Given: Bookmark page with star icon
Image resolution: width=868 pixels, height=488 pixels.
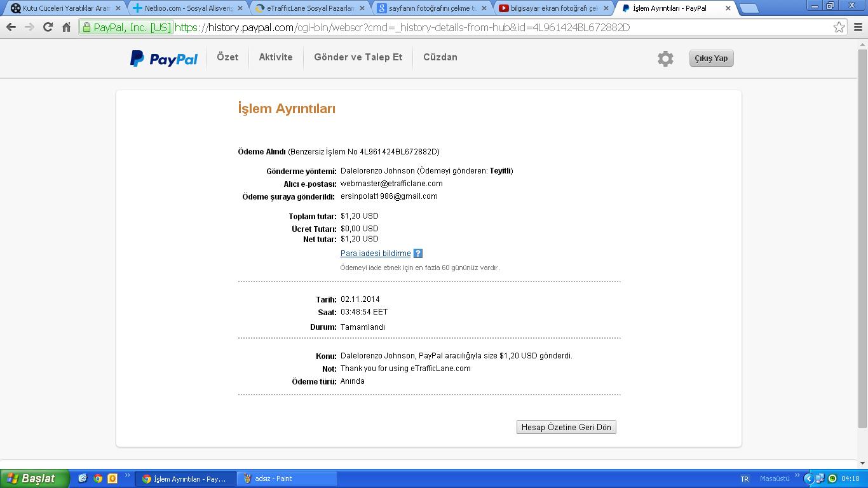Looking at the screenshot, I should coord(839,27).
